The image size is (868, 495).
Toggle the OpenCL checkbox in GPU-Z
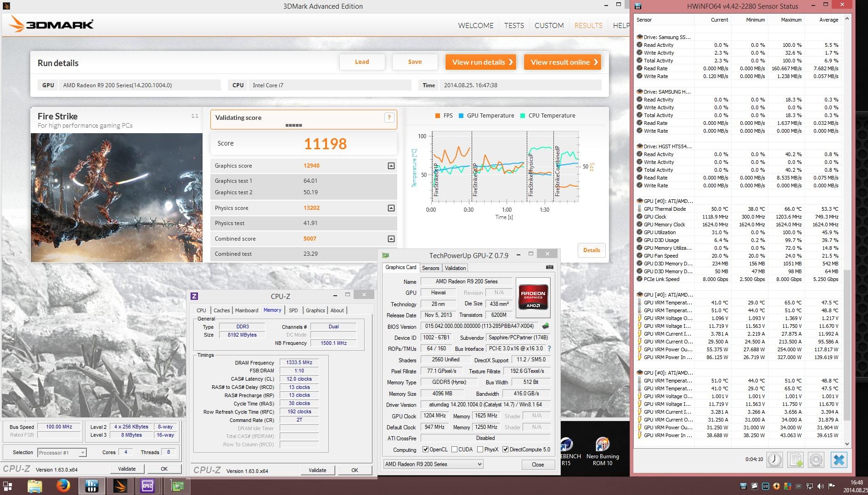pos(425,450)
